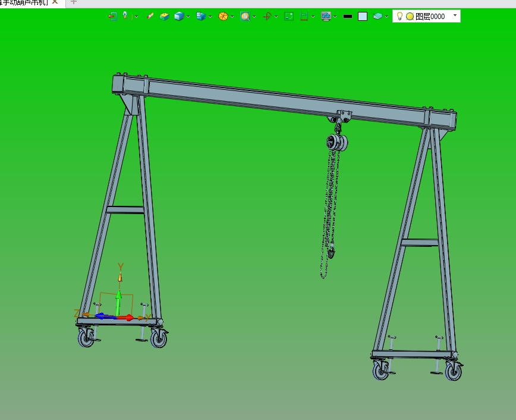
Task: Click the view orientation cube icon
Action: coord(201,16)
